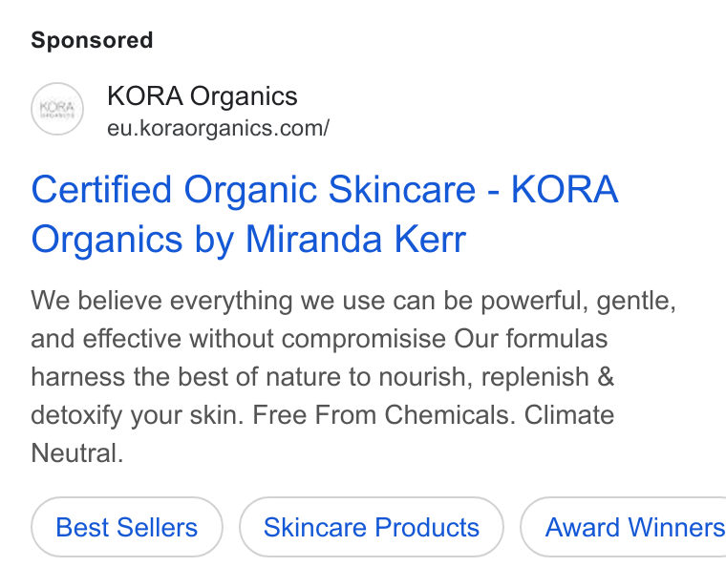Click 'Miranda Kerr' in the ad title

[355, 240]
